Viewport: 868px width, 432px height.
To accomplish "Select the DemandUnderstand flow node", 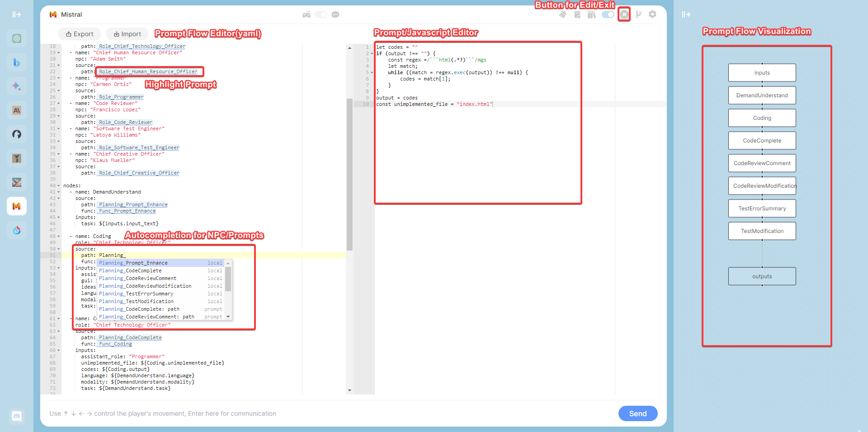I will [x=762, y=95].
